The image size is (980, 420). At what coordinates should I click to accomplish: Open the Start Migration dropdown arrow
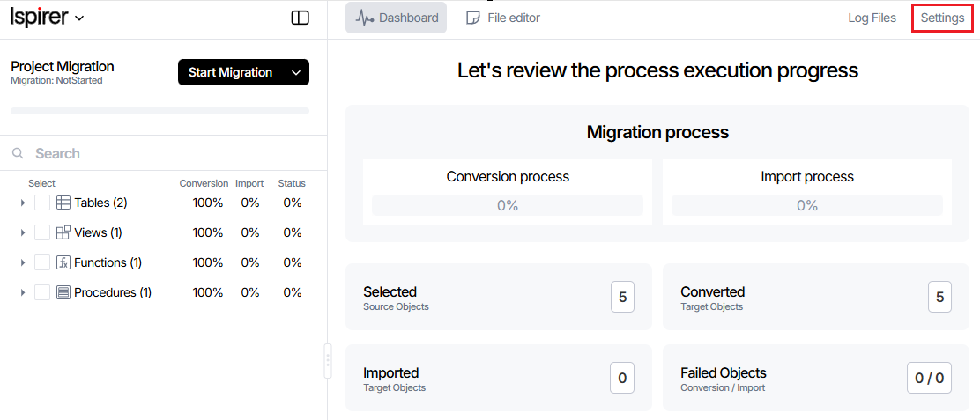click(x=296, y=72)
